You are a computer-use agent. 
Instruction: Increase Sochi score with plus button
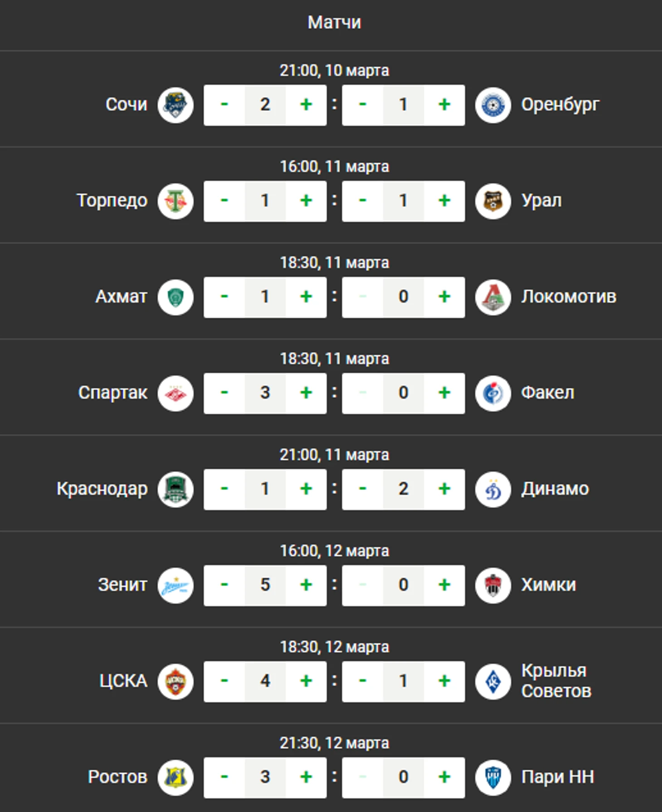click(x=306, y=105)
